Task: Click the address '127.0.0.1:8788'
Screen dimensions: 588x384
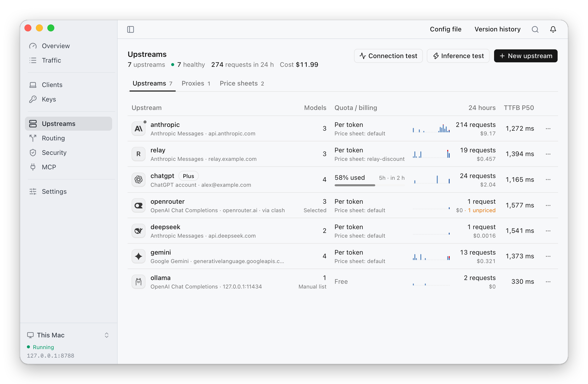Action: pos(51,356)
